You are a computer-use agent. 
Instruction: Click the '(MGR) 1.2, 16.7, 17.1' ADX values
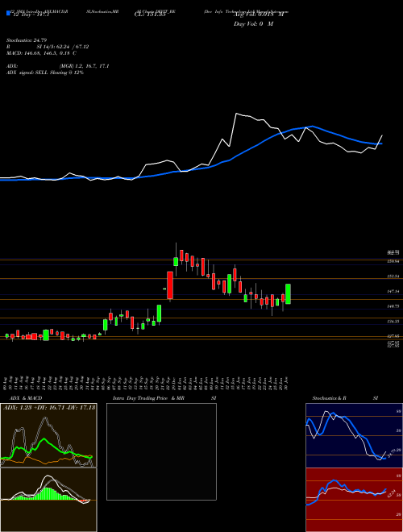84,66
